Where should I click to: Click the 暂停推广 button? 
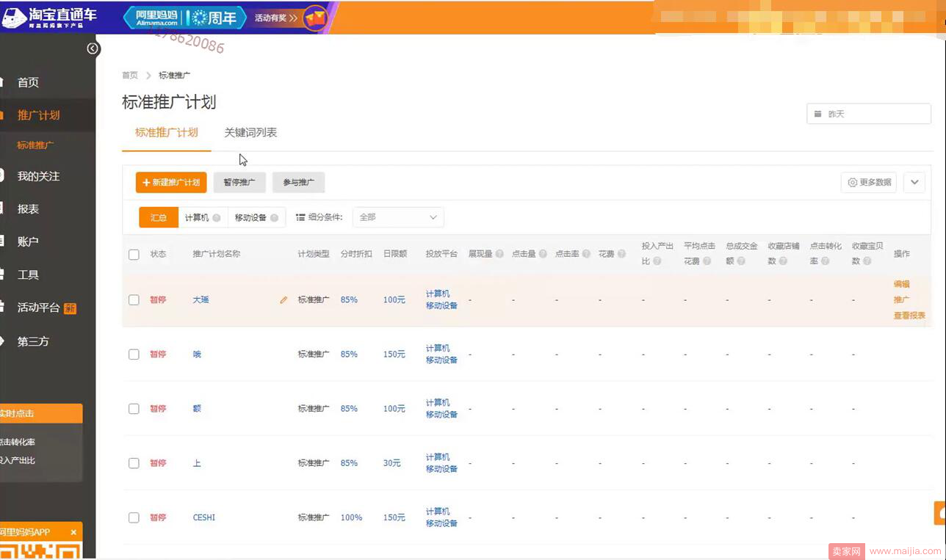239,182
